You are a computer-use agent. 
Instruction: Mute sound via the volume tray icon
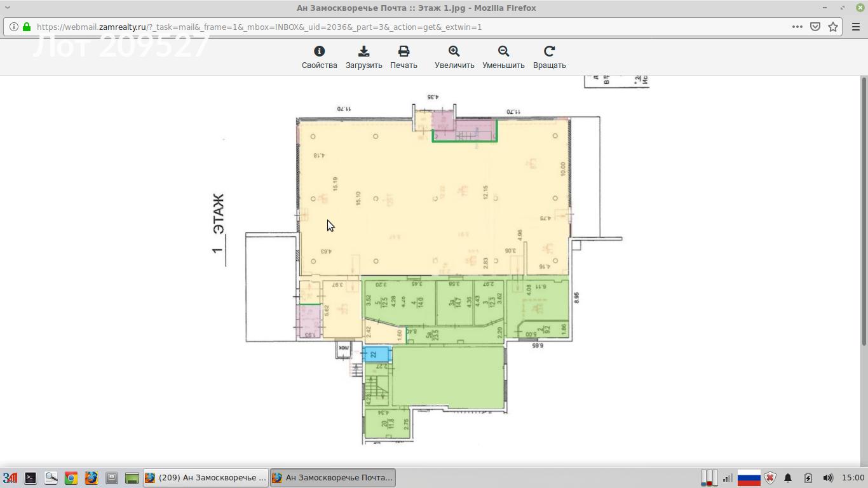pyautogui.click(x=827, y=478)
